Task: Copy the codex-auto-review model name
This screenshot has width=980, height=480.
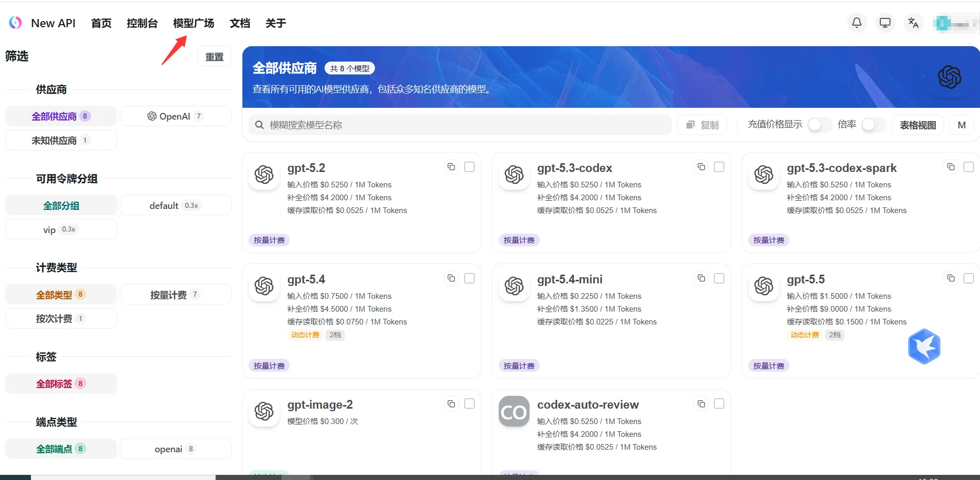Action: pos(701,404)
